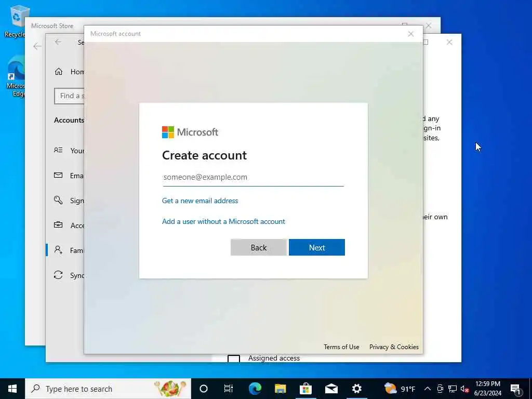This screenshot has width=532, height=399.
Task: Open the weather widget showing 91°F
Action: 400,389
